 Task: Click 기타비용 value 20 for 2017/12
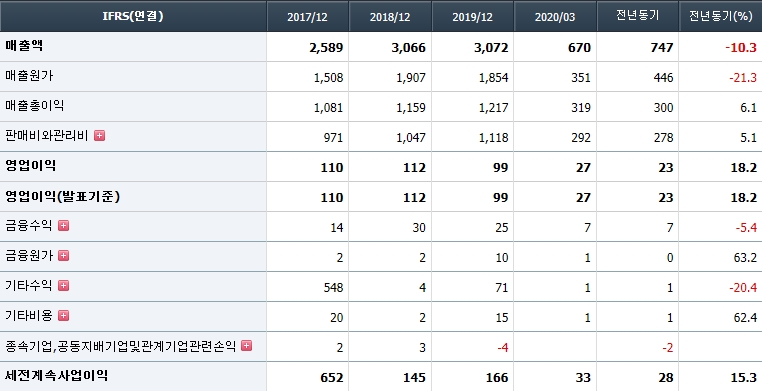337,318
